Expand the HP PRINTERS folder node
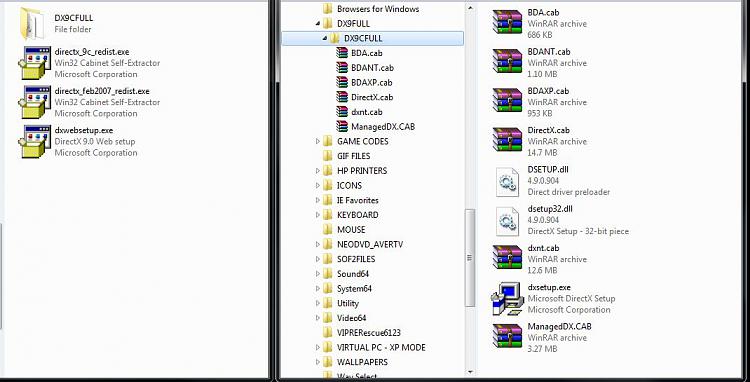The height and width of the screenshot is (382, 750). click(x=318, y=171)
